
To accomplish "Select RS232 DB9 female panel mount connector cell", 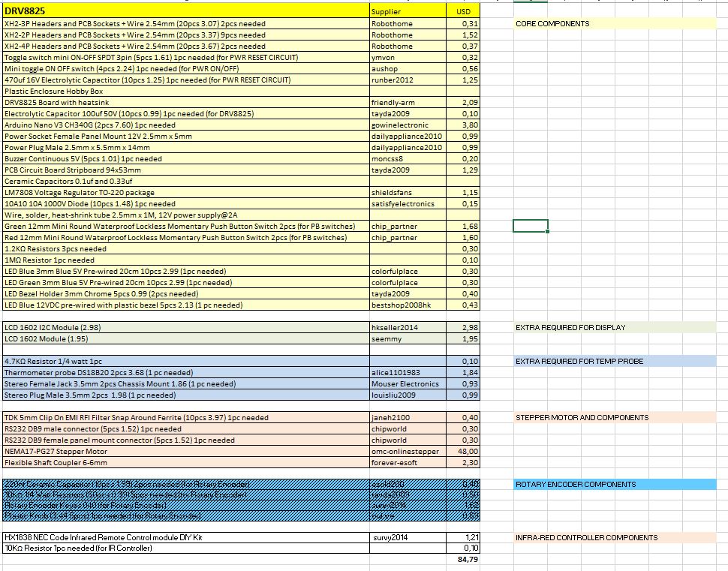I will point(186,440).
